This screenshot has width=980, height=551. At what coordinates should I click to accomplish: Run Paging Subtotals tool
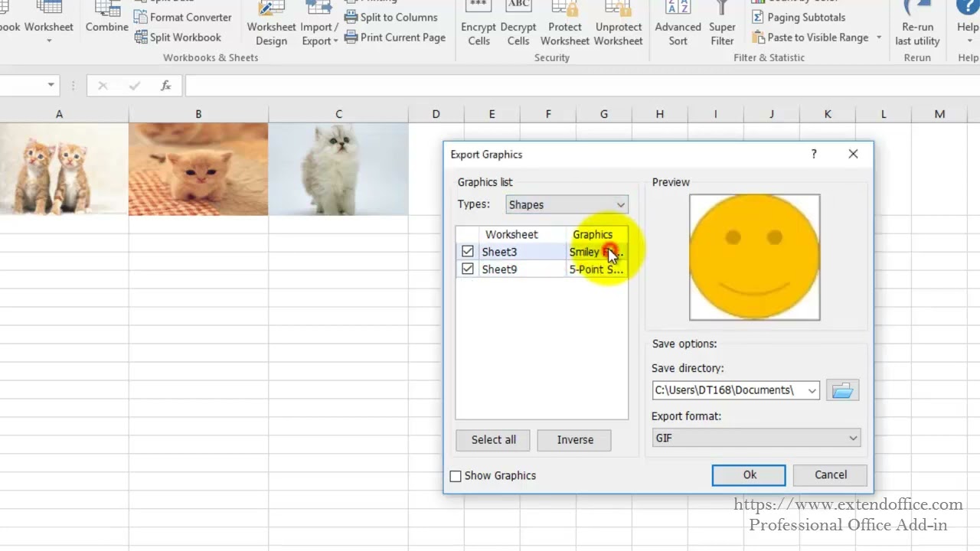pos(799,17)
